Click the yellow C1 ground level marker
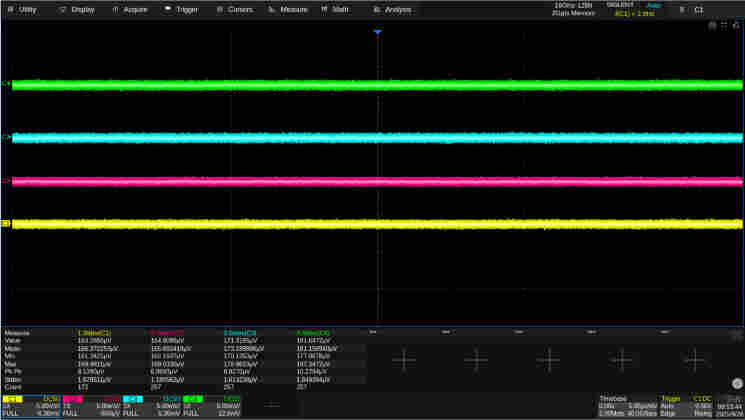Image resolution: width=745 pixels, height=420 pixels. (x=6, y=224)
